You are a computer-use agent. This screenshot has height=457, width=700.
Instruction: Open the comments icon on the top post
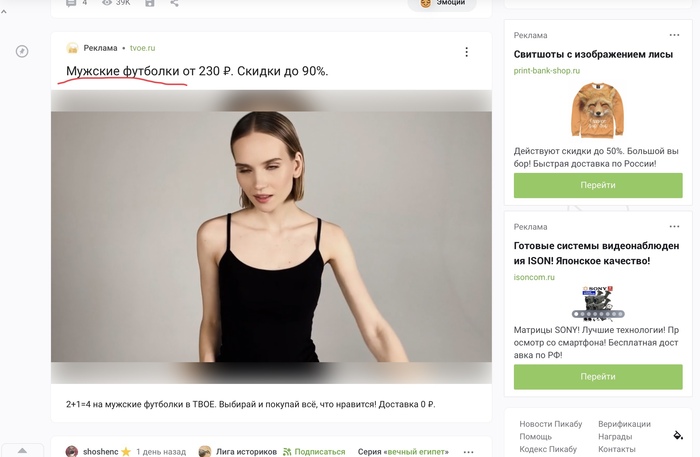(71, 3)
